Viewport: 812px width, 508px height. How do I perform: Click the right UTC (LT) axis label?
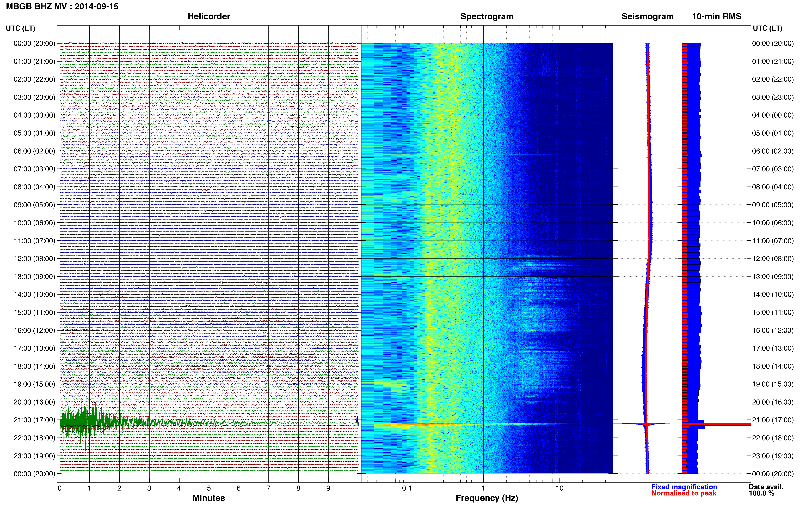point(767,28)
